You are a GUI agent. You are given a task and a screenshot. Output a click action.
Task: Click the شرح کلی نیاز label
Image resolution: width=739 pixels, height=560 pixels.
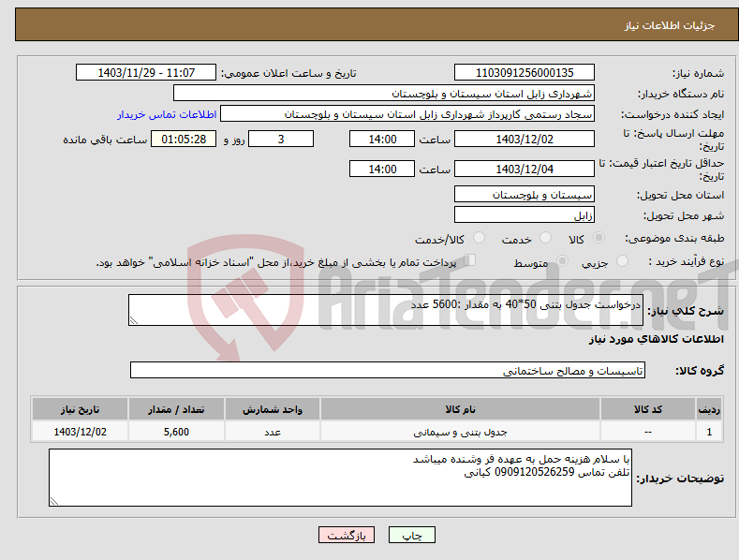pyautogui.click(x=686, y=311)
